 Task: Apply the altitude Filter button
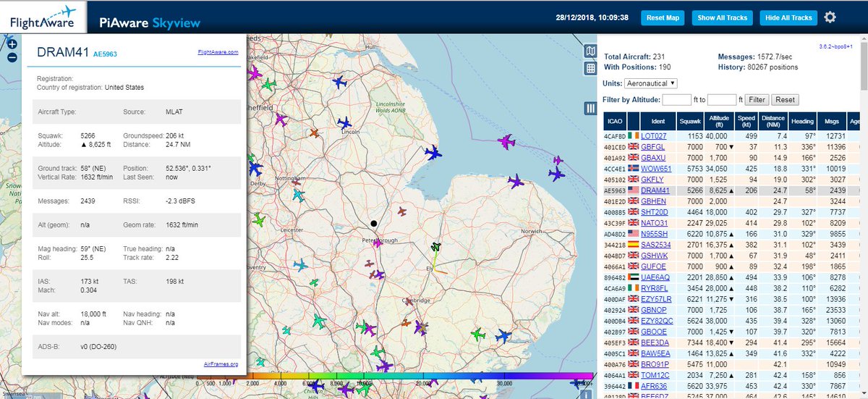coord(757,99)
